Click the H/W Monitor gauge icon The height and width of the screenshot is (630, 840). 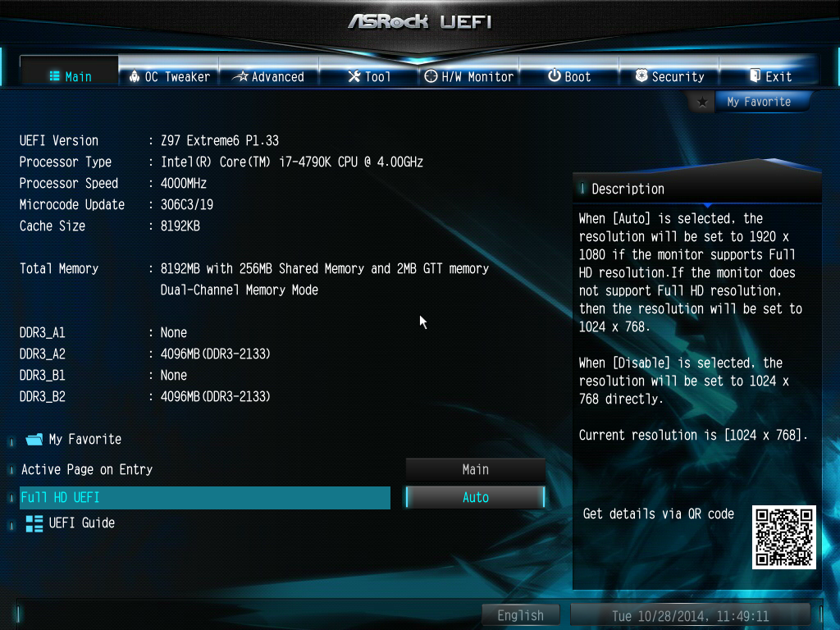click(x=431, y=76)
